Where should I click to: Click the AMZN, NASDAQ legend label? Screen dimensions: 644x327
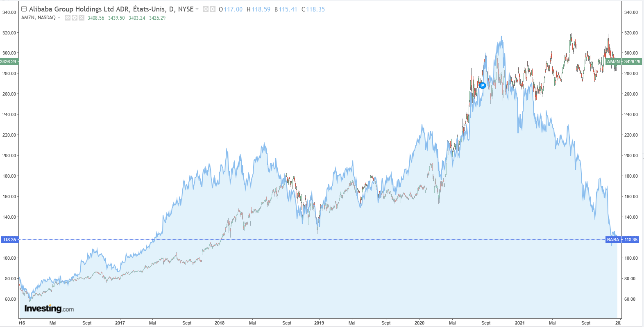tap(39, 18)
